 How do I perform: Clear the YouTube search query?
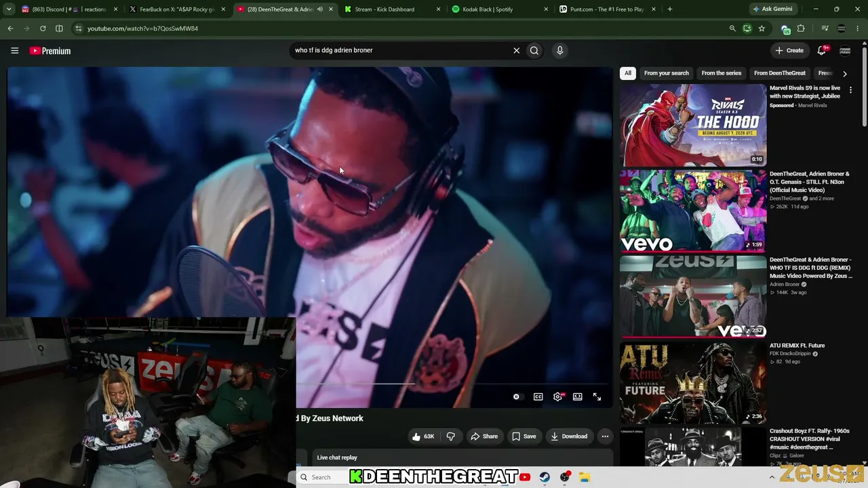pos(516,50)
